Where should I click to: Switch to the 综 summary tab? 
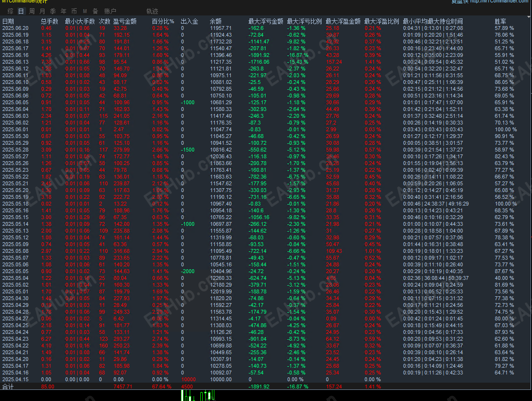pyautogui.click(x=11, y=11)
